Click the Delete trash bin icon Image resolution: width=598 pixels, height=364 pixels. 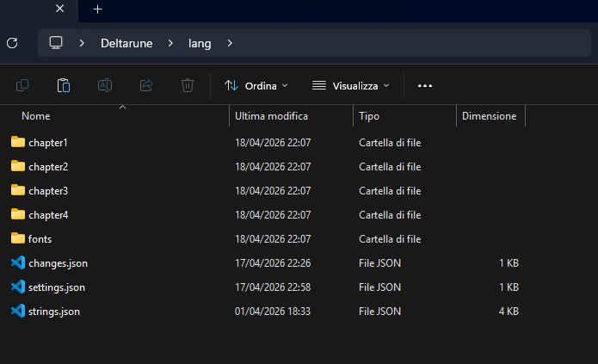coord(188,85)
